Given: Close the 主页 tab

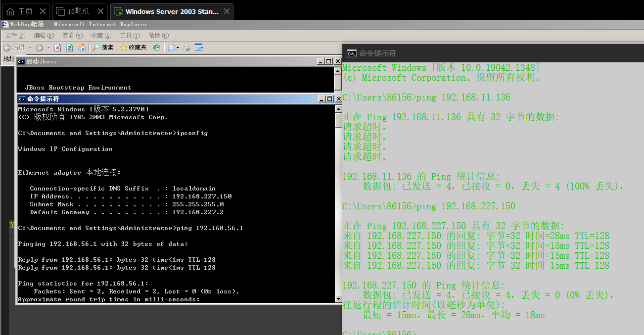Looking at the screenshot, I should coord(43,11).
